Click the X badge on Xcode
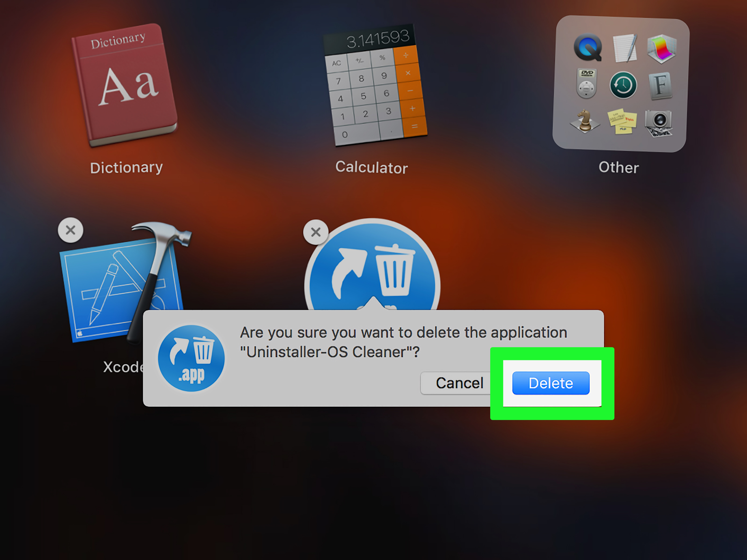747x560 pixels. pos(70,230)
